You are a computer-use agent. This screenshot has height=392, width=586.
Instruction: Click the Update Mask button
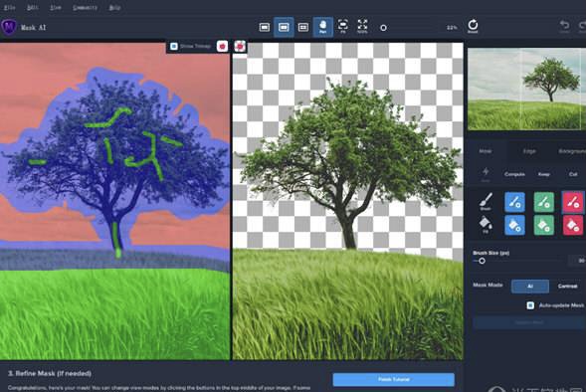pos(529,322)
